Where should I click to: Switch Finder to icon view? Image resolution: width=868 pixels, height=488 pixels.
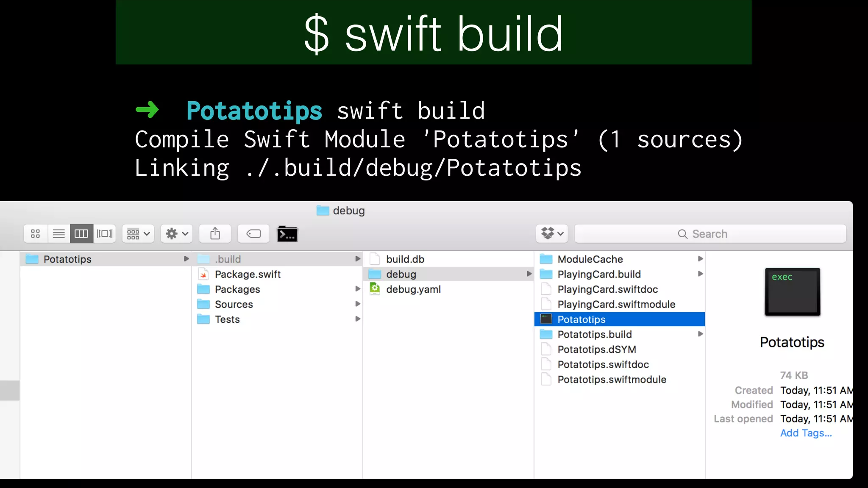pyautogui.click(x=36, y=234)
